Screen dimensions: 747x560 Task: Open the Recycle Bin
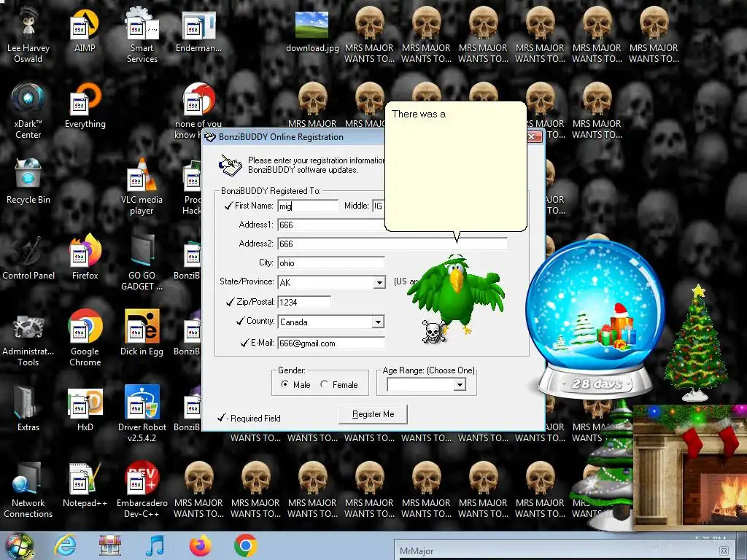point(28,182)
